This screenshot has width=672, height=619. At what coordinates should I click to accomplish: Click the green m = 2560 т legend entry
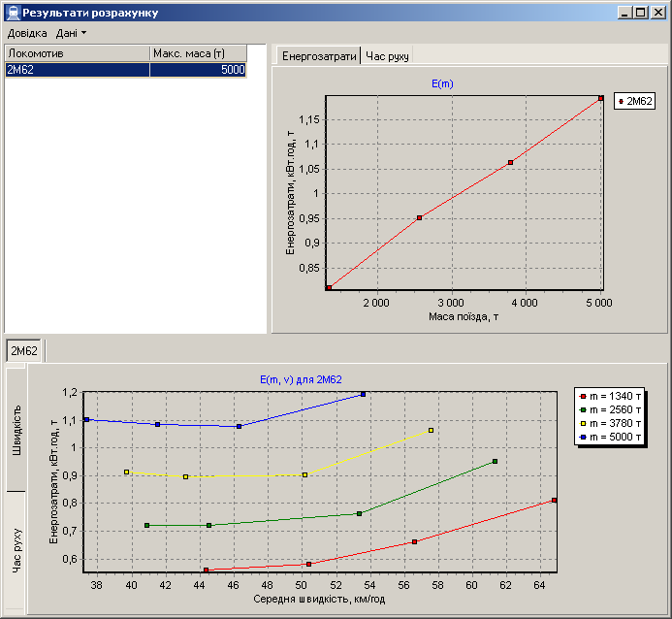pos(611,409)
